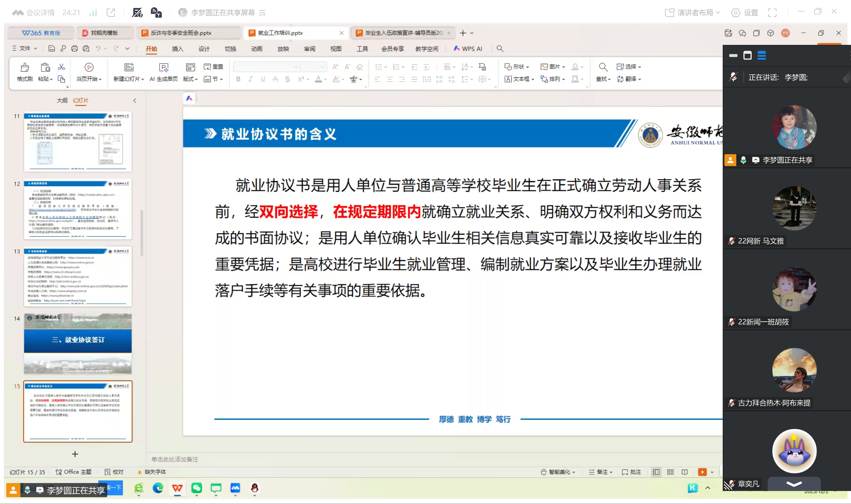Screen dimensions: 851x504
Task: Click the Find (查找) magnifier icon
Action: [603, 67]
